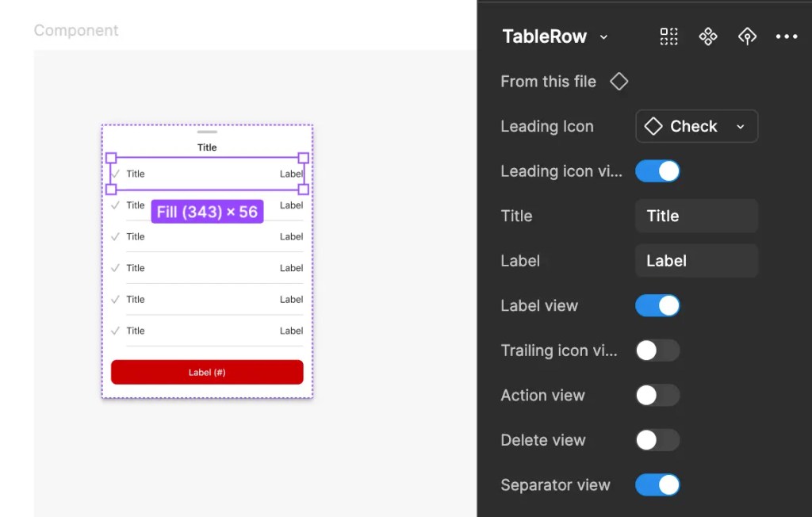Switch off the Separator view toggle
Viewport: 812px width, 517px height.
657,485
